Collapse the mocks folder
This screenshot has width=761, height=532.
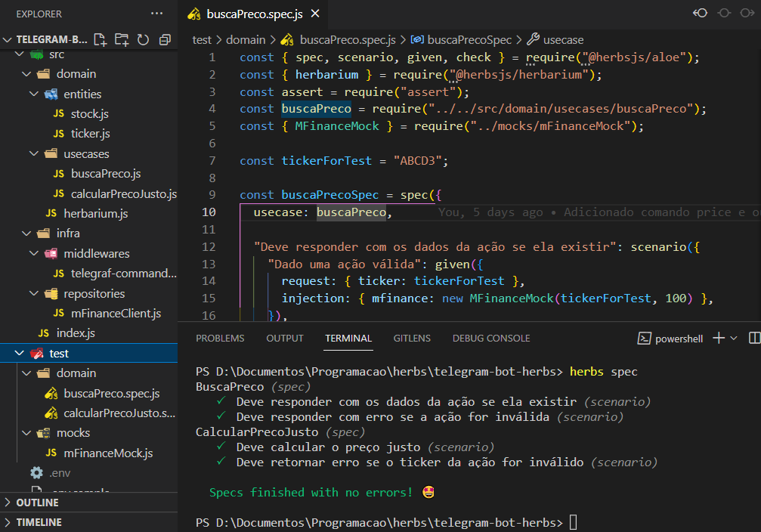tap(26, 432)
